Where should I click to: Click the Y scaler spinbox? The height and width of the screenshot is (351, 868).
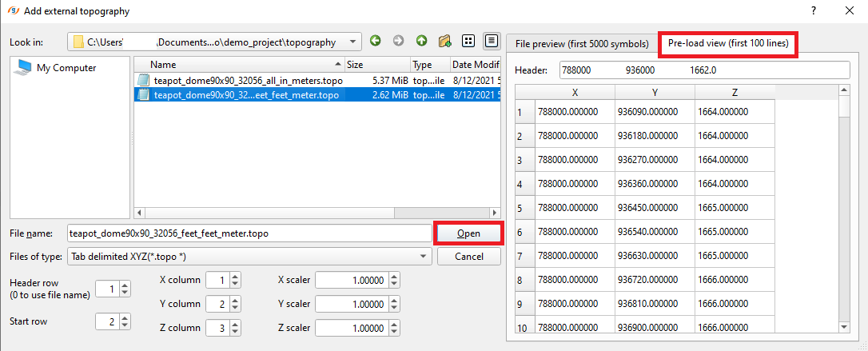[357, 304]
